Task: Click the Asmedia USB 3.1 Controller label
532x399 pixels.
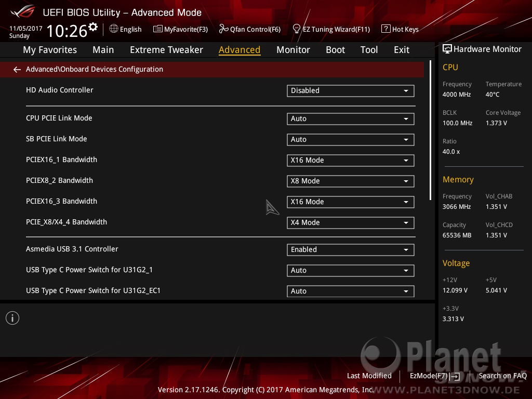Action: click(72, 249)
